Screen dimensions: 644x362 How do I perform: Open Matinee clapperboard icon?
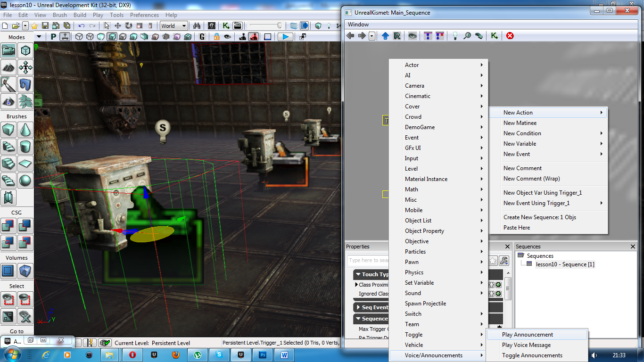coord(237,26)
